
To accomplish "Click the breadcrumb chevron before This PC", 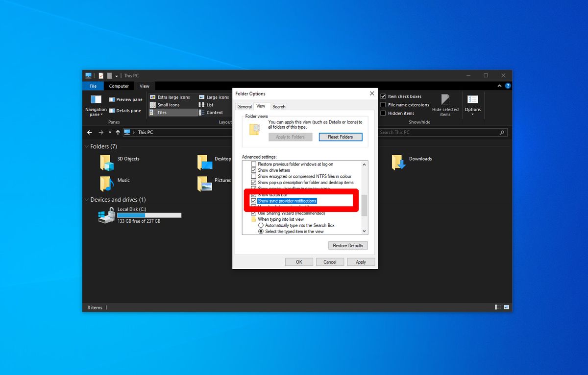I will [134, 132].
